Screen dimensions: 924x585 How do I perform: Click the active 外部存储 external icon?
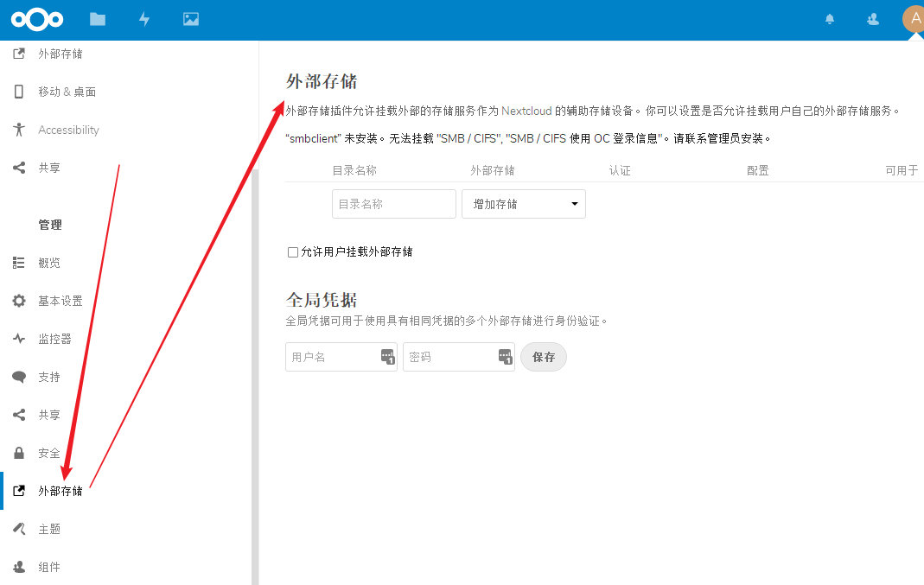coord(19,491)
